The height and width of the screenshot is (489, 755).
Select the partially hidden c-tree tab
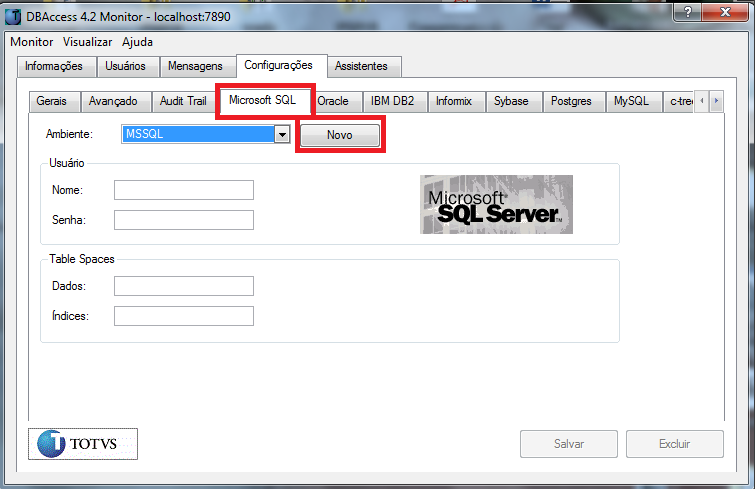(x=679, y=101)
